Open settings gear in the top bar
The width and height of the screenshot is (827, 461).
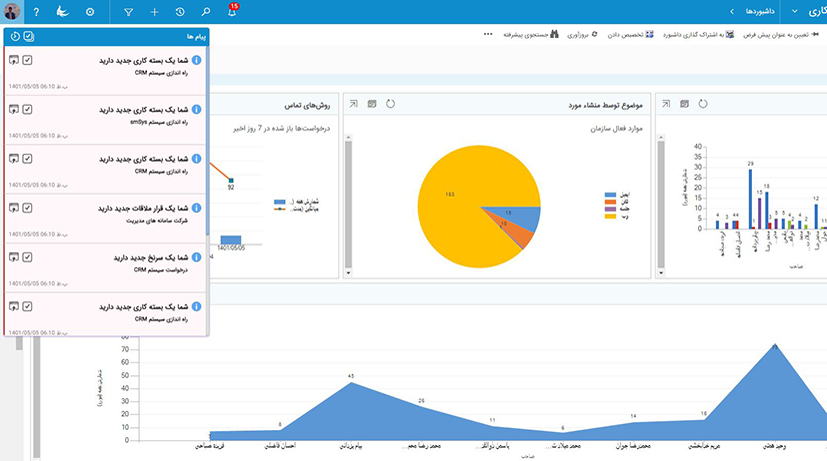click(90, 12)
